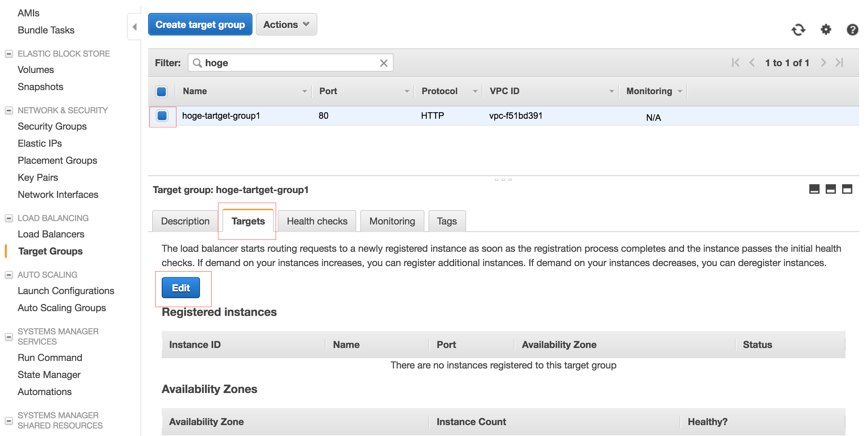
Task: Open the settings gear icon
Action: coord(826,30)
